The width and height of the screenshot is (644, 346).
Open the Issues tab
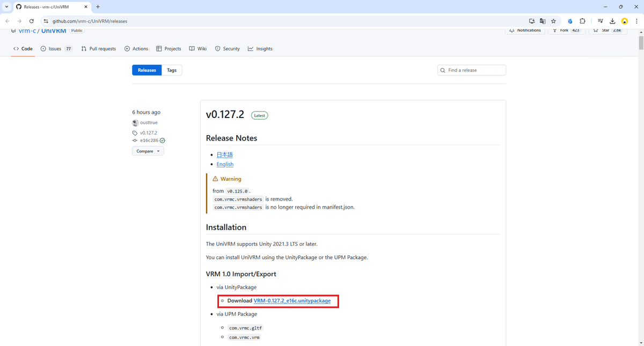(x=57, y=48)
